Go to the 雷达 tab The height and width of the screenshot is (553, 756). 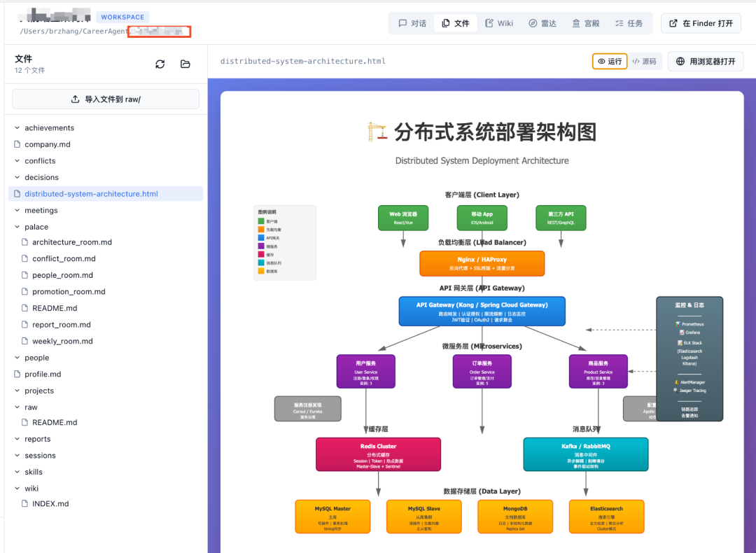click(x=542, y=23)
